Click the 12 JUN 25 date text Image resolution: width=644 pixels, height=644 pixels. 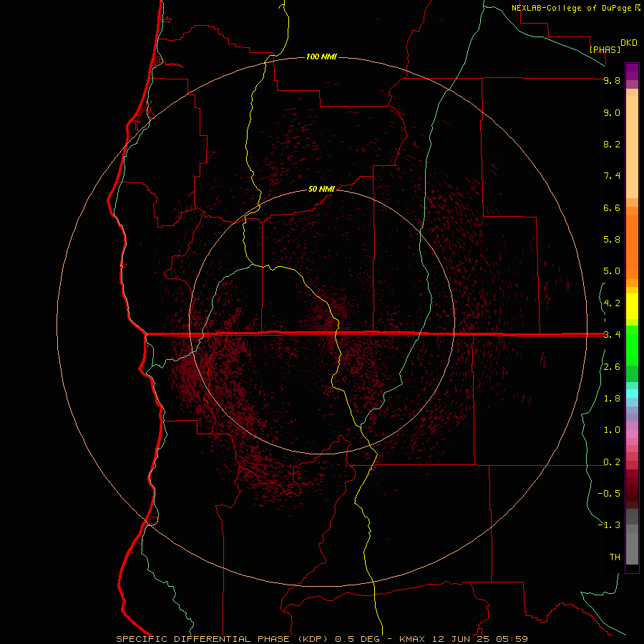tap(460, 639)
